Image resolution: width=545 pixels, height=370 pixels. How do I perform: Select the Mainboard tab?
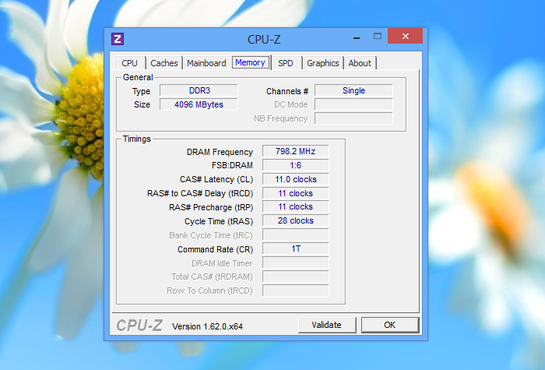(206, 63)
